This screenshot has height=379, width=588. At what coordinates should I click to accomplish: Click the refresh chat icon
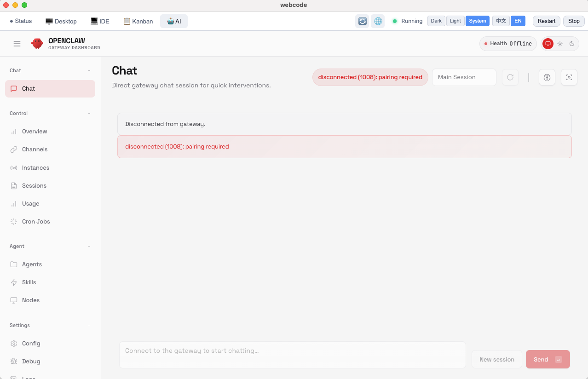click(x=510, y=77)
